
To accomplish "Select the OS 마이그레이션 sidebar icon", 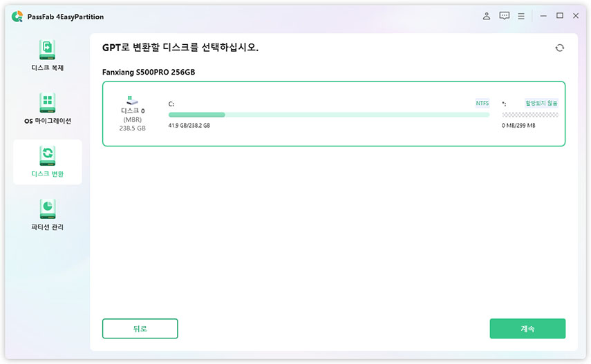I will 47,104.
